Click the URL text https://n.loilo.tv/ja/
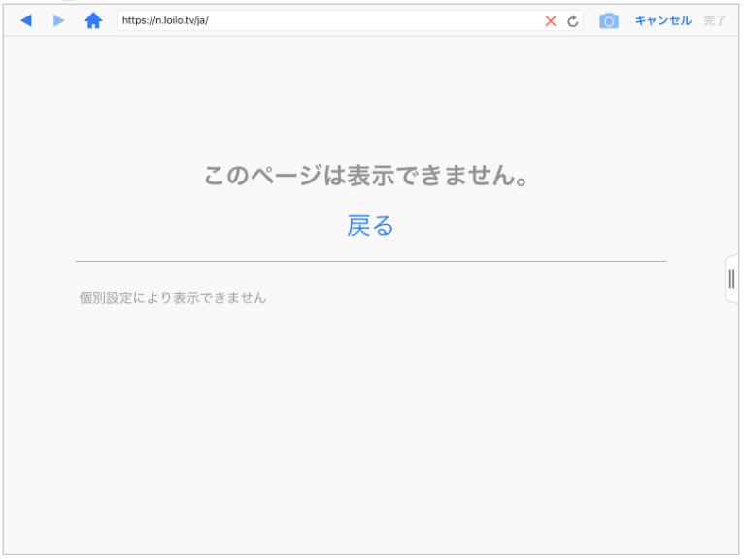The image size is (744, 560). pos(165,20)
